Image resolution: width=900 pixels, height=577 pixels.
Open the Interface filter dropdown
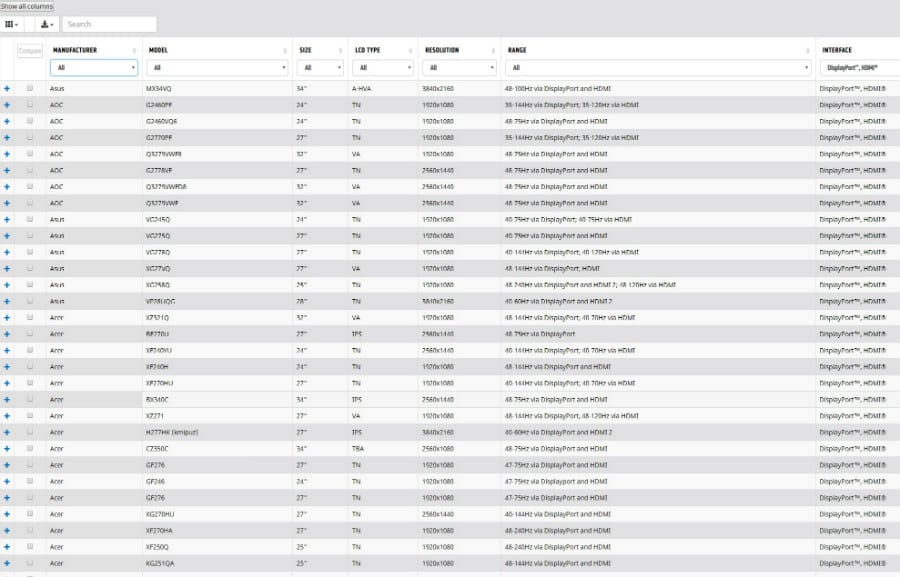tap(858, 68)
